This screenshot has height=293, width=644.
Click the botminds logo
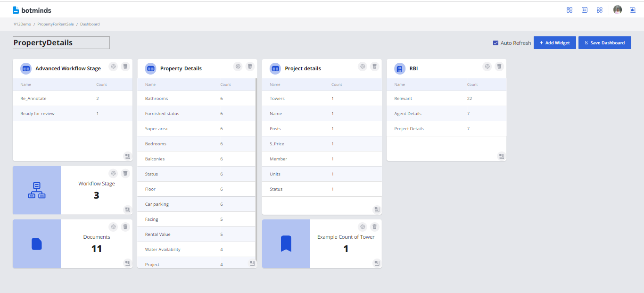(x=32, y=10)
